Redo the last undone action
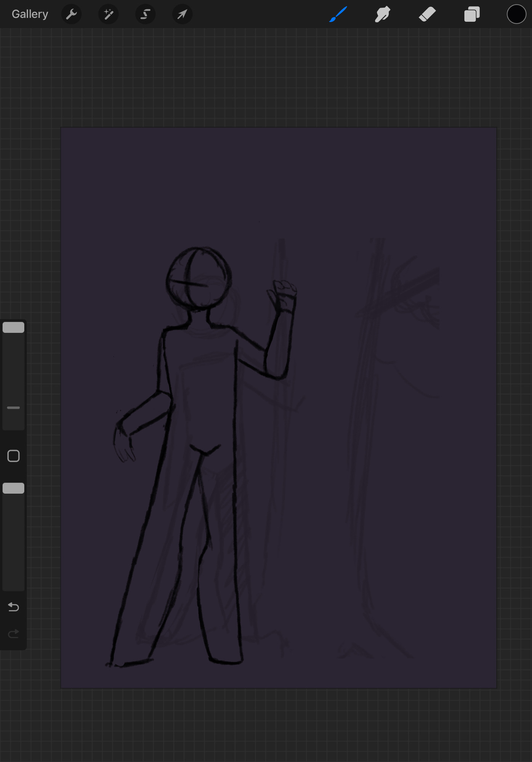Viewport: 532px width, 762px height. point(13,634)
